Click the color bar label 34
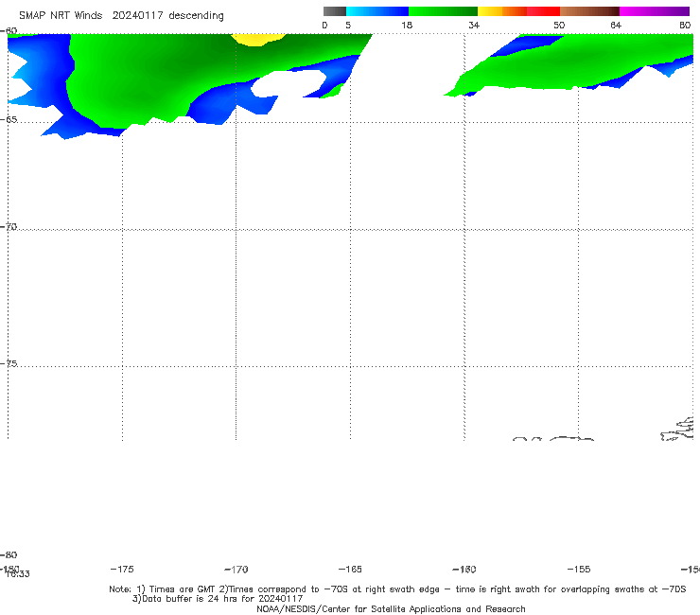 pos(474,26)
